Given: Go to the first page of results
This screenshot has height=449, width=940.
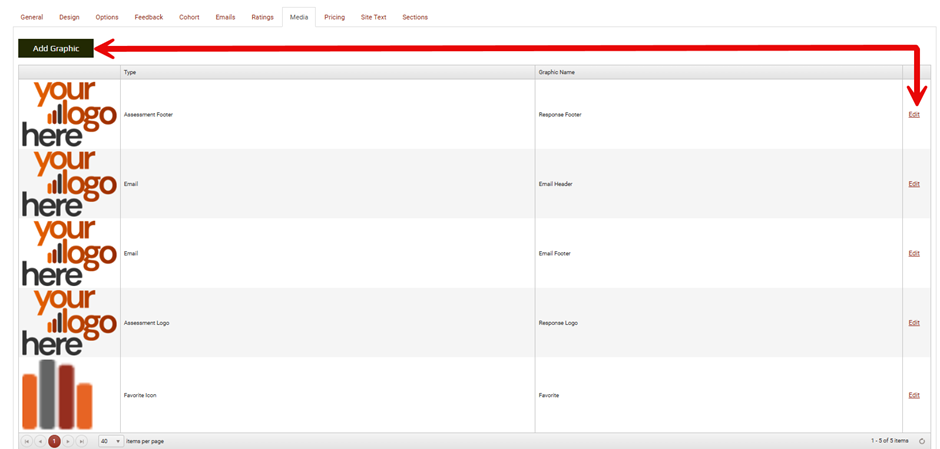Looking at the screenshot, I should [x=27, y=441].
